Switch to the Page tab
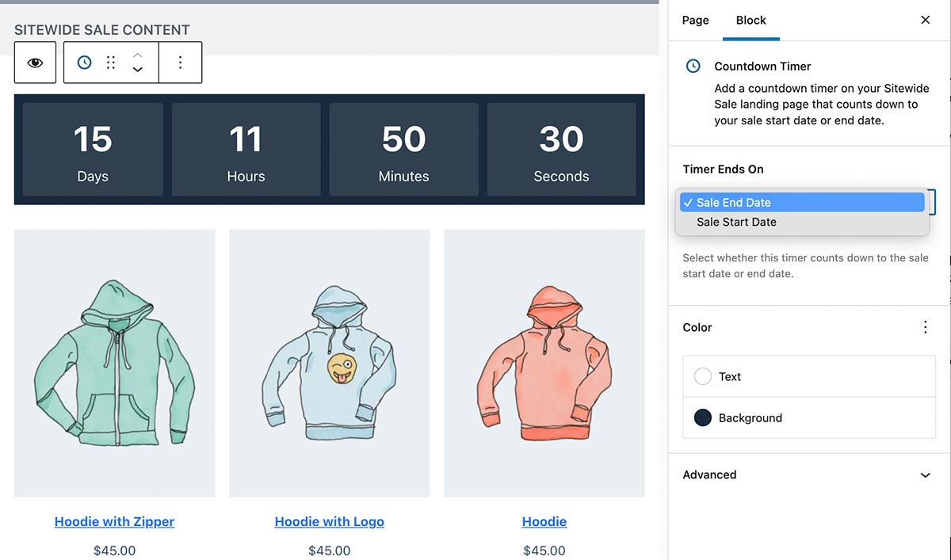The image size is (951, 560). (x=695, y=20)
